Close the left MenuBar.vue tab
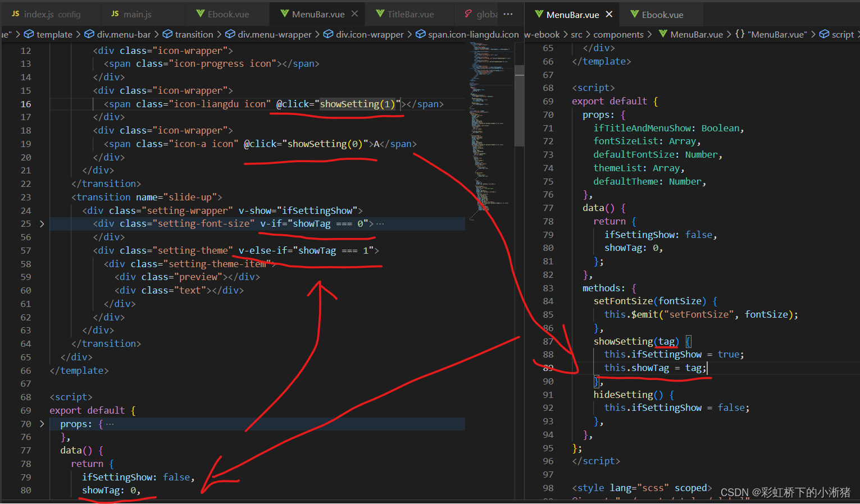Image resolution: width=860 pixels, height=504 pixels. coord(354,14)
